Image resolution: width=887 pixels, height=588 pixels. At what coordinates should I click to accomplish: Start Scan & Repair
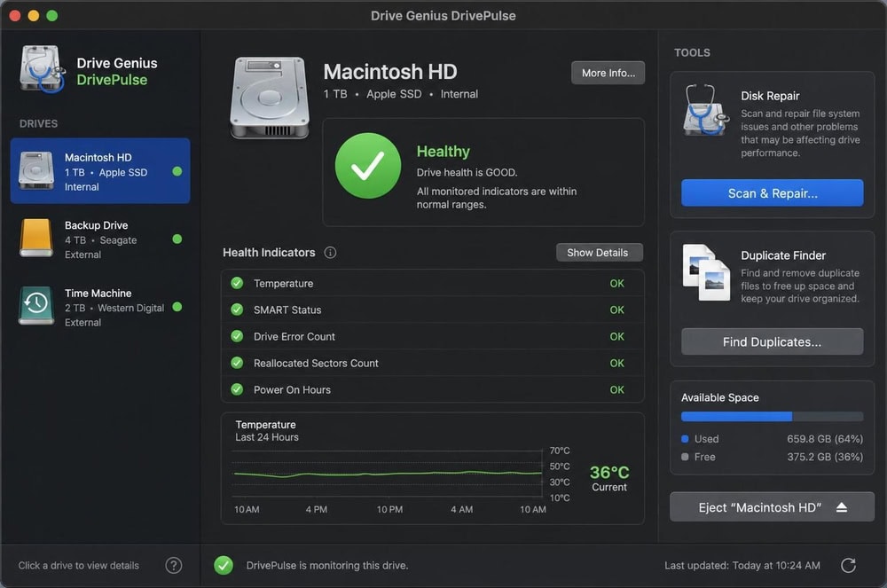click(x=773, y=193)
